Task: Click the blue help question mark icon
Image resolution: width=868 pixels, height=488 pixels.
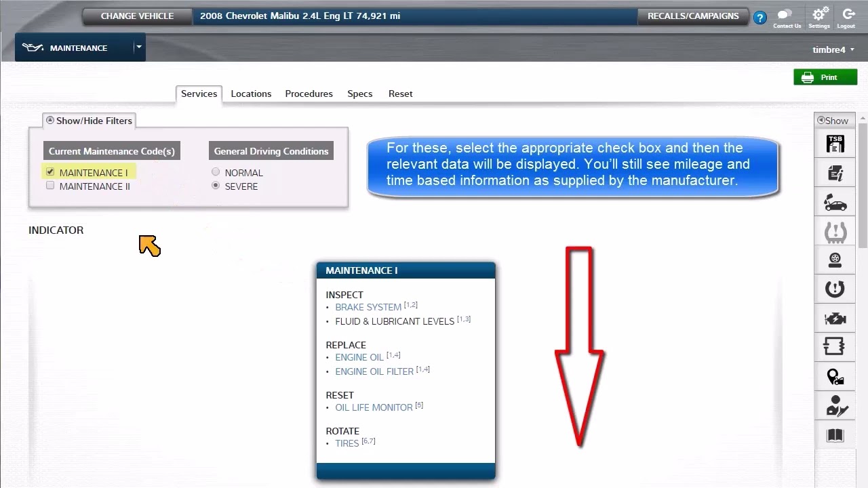Action: coord(760,18)
